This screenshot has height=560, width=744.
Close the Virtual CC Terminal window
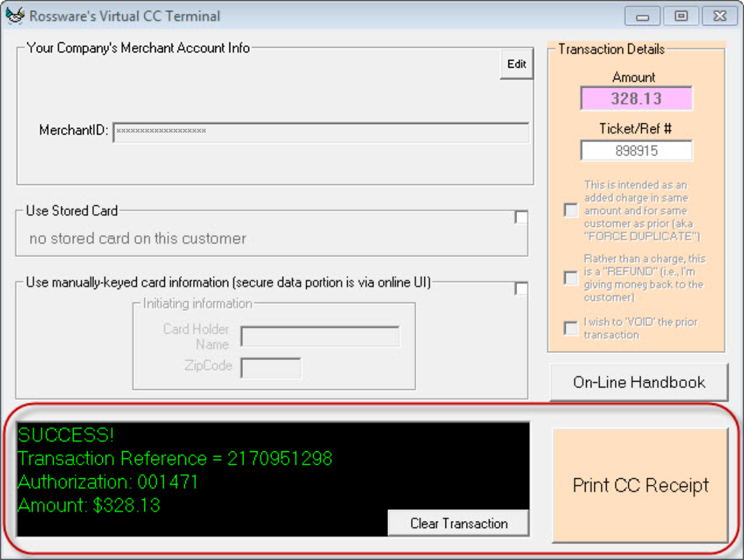719,16
